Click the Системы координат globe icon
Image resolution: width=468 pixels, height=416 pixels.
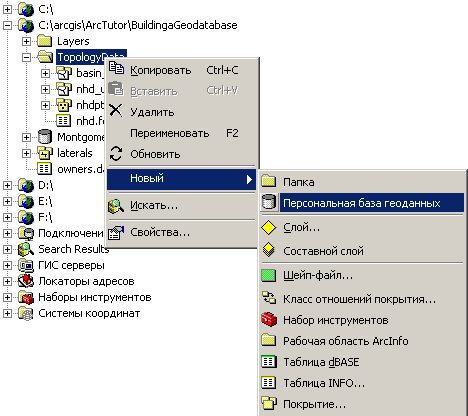click(26, 313)
